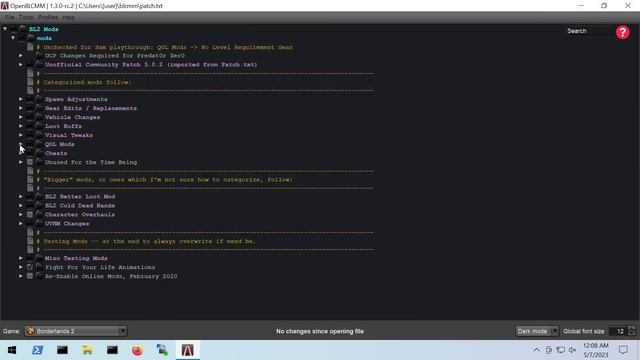The image size is (640, 360).
Task: Click the folder icon beside mods
Action: [x=31, y=38]
